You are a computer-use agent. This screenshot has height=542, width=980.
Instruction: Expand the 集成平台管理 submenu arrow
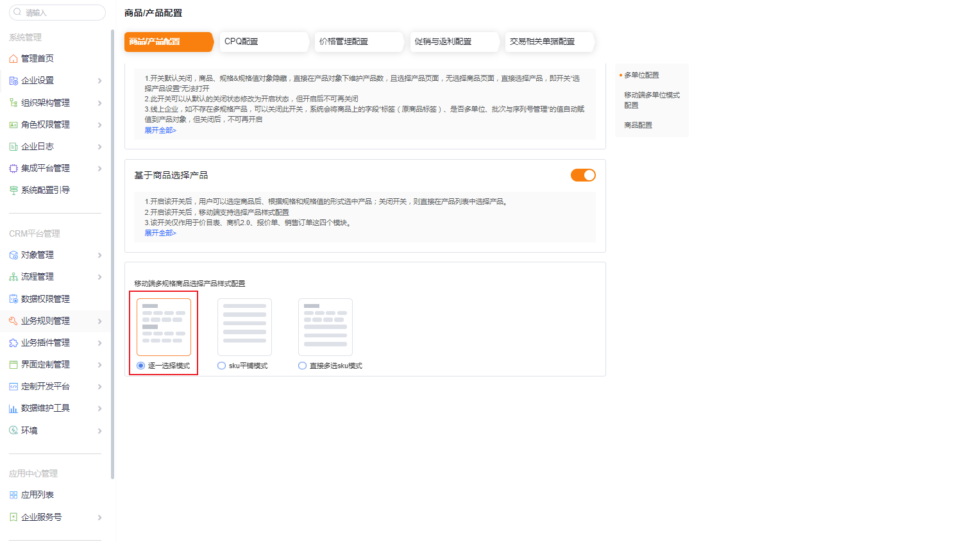99,168
